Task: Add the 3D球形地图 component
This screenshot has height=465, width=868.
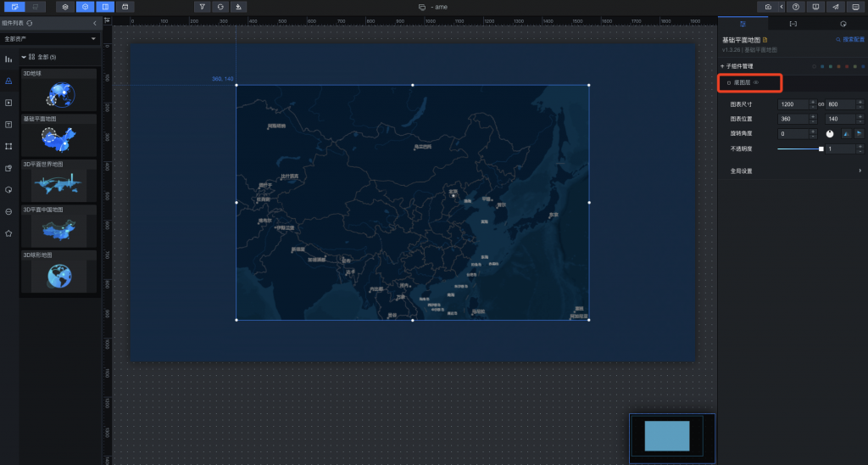Action: (58, 272)
